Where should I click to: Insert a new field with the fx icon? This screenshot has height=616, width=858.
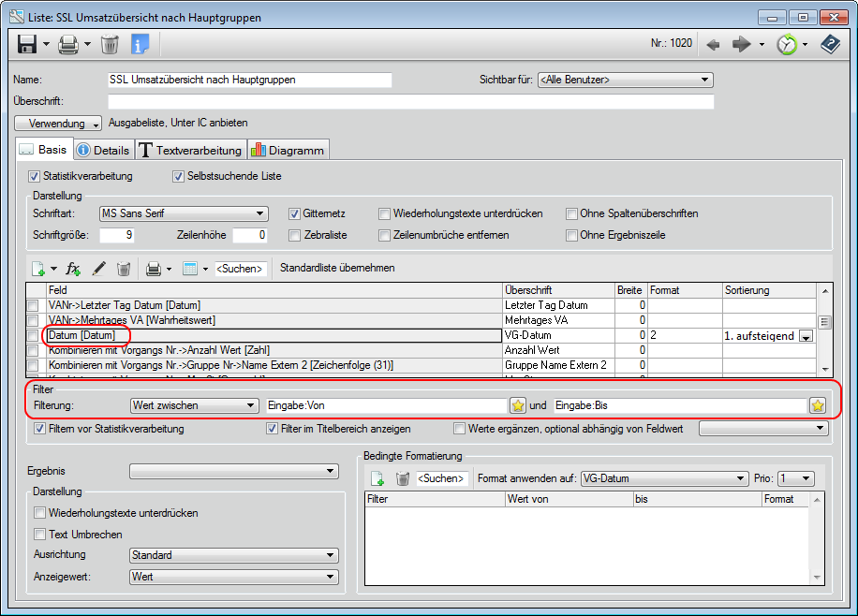coord(73,270)
